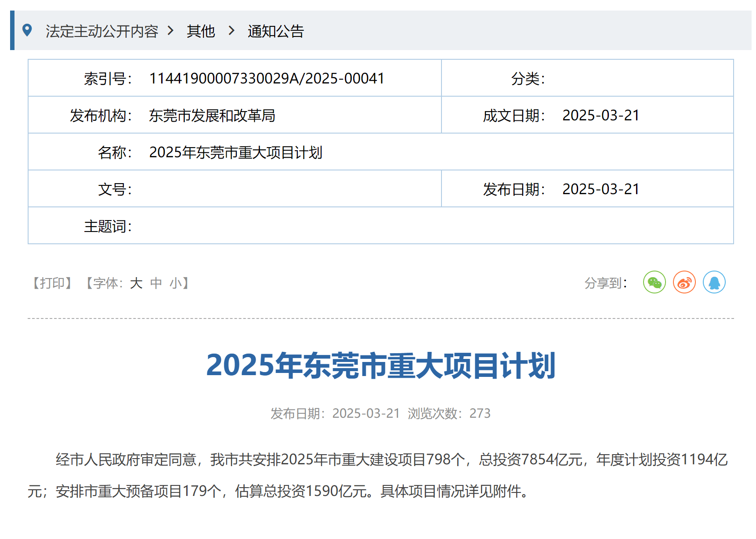Open 通知公告 breadcrumb link
The width and height of the screenshot is (756, 539).
point(275,31)
